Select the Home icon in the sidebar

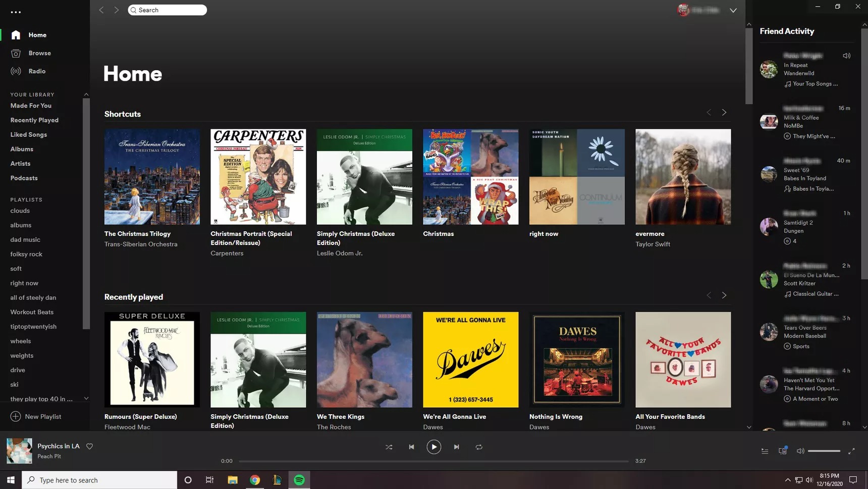click(x=15, y=34)
